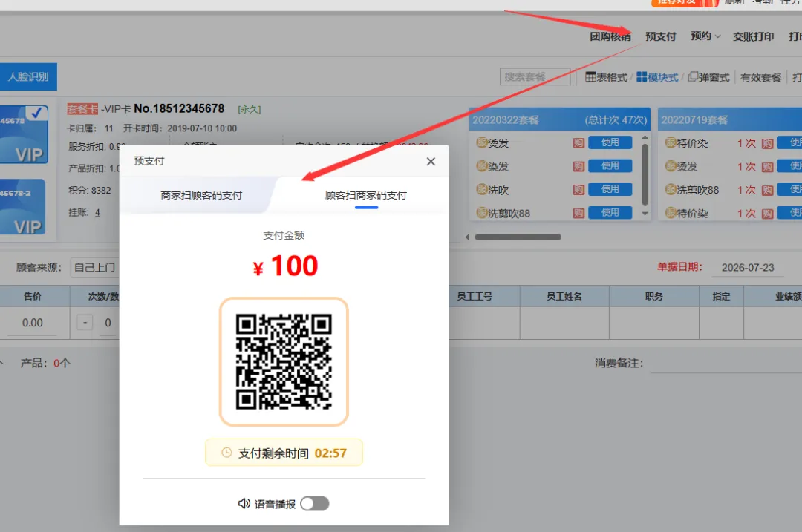802x532 pixels.
Task: Toggle the checkmark on the 45678 VIP card
Action: point(36,113)
